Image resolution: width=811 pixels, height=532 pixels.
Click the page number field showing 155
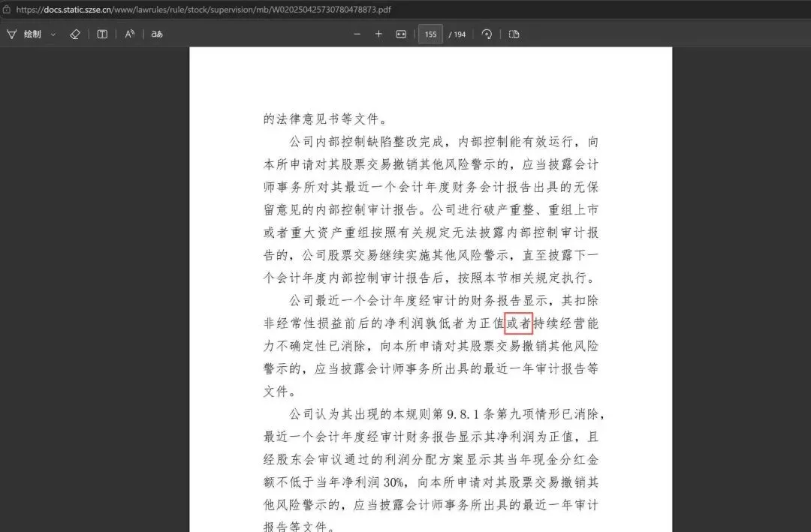[430, 34]
